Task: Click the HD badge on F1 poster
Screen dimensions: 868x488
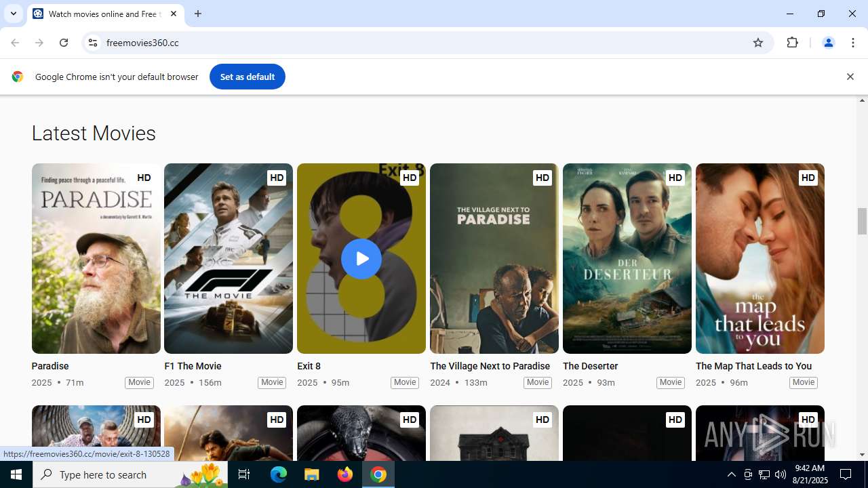Action: point(277,178)
